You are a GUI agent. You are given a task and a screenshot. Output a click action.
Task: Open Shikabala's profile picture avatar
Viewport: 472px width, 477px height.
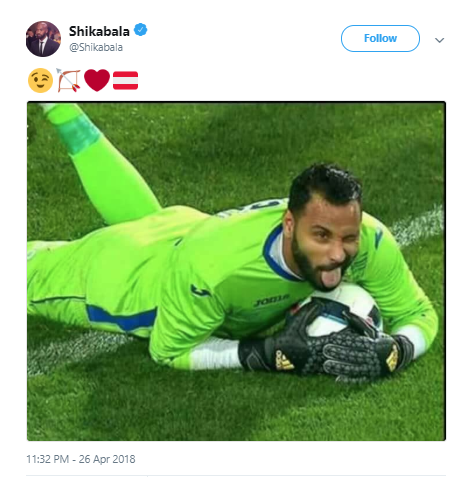[x=43, y=39]
